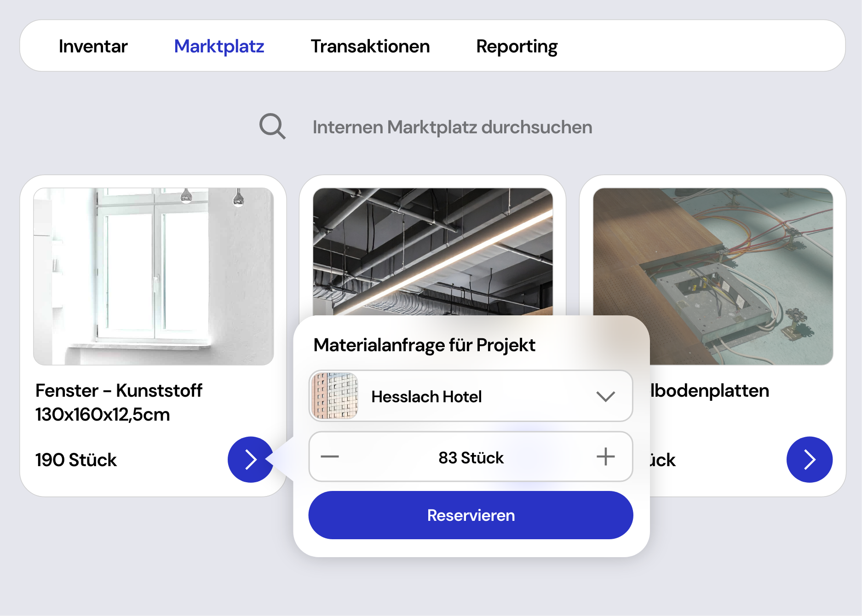Select the Fenster – Kunststoff title text
The width and height of the screenshot is (862, 616).
(x=119, y=391)
